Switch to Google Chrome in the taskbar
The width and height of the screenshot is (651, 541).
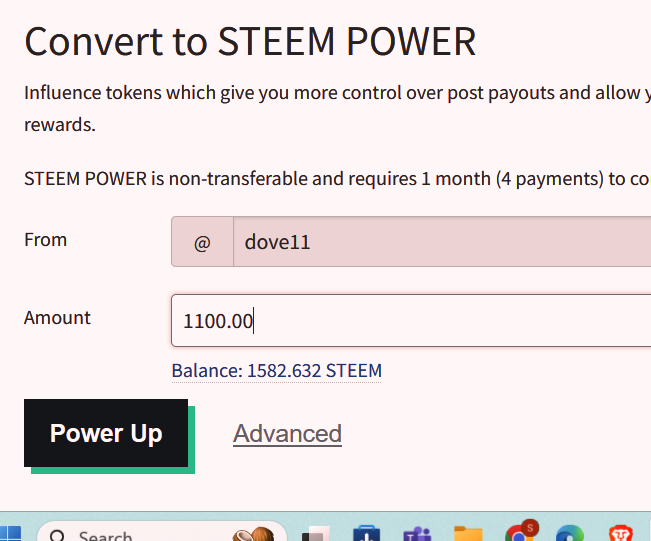519,535
